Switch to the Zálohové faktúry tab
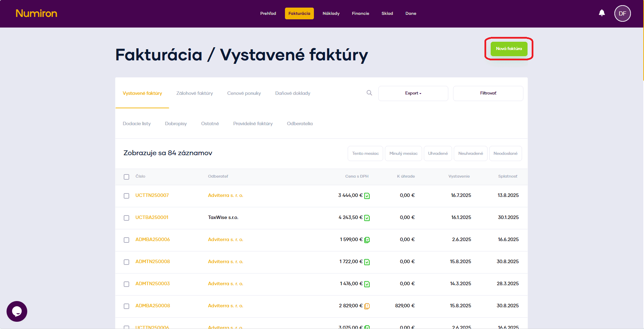 coord(194,93)
